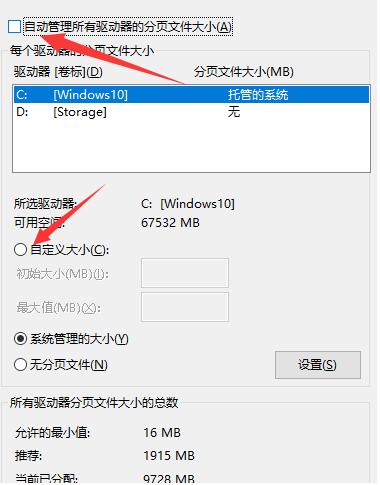This screenshot has width=380, height=485.
Task: Choose the 无分页文件(N) radio option
Action: click(x=20, y=364)
